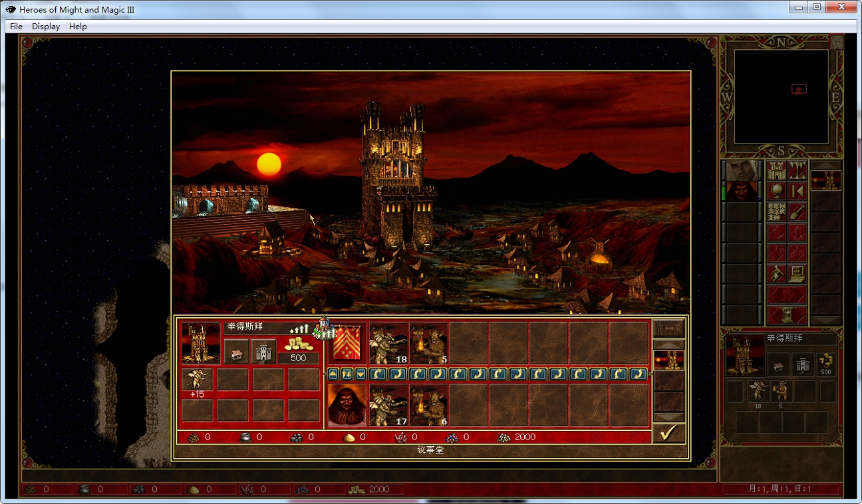Click the minimap red viewport marker
This screenshot has width=862, height=504.
tap(799, 89)
